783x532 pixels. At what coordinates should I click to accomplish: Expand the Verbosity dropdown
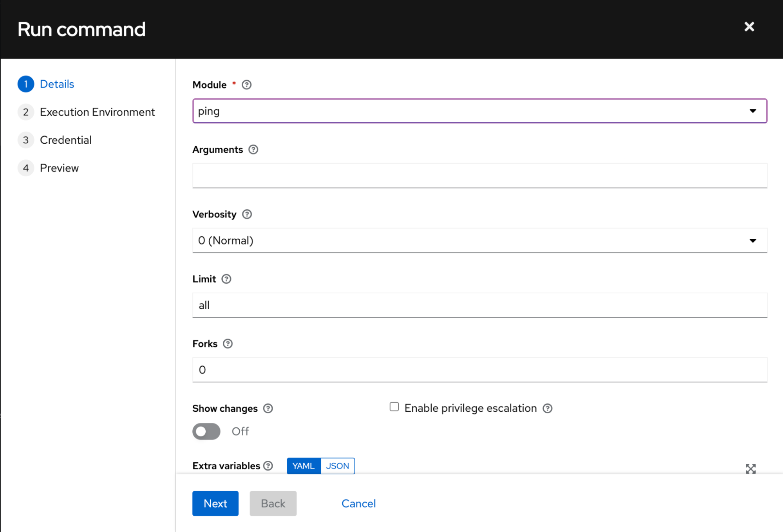click(x=479, y=241)
